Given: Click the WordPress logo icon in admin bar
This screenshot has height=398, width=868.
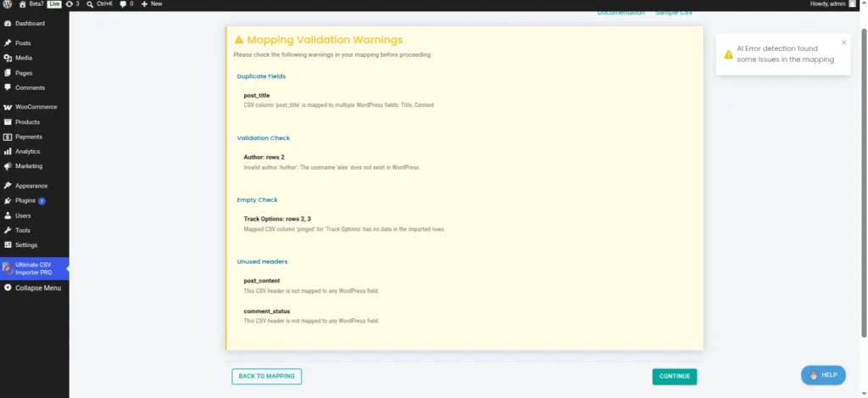Looking at the screenshot, I should point(7,4).
